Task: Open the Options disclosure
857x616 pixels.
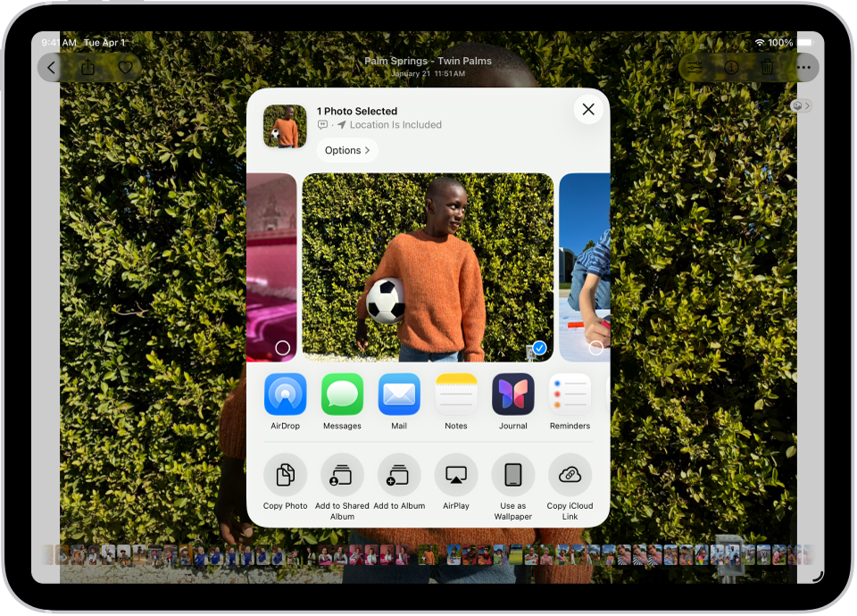Action: [x=347, y=150]
